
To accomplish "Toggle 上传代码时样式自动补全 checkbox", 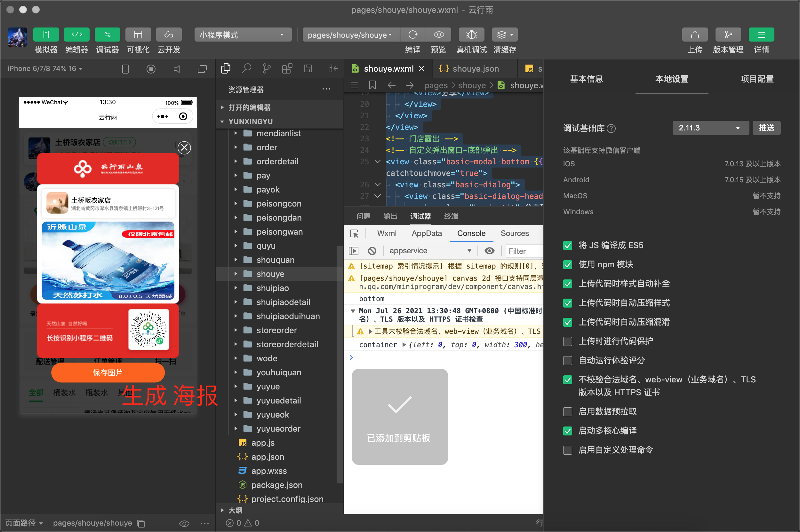I will click(568, 284).
